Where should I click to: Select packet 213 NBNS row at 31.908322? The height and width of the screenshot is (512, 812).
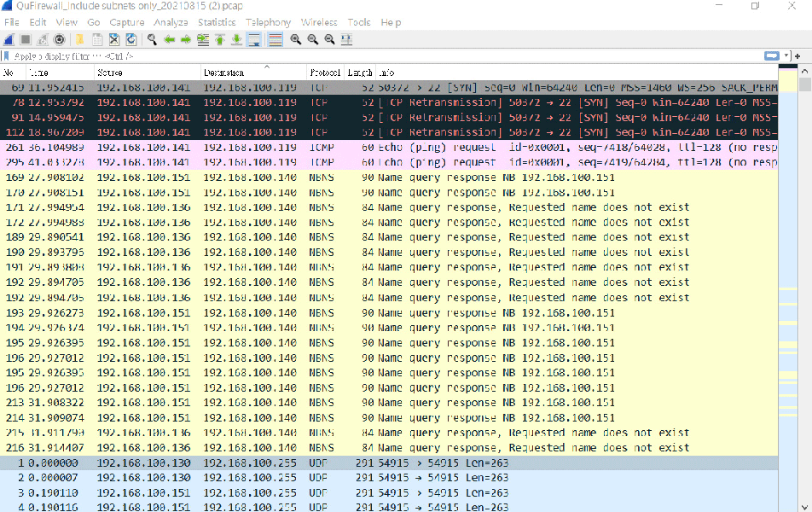390,403
